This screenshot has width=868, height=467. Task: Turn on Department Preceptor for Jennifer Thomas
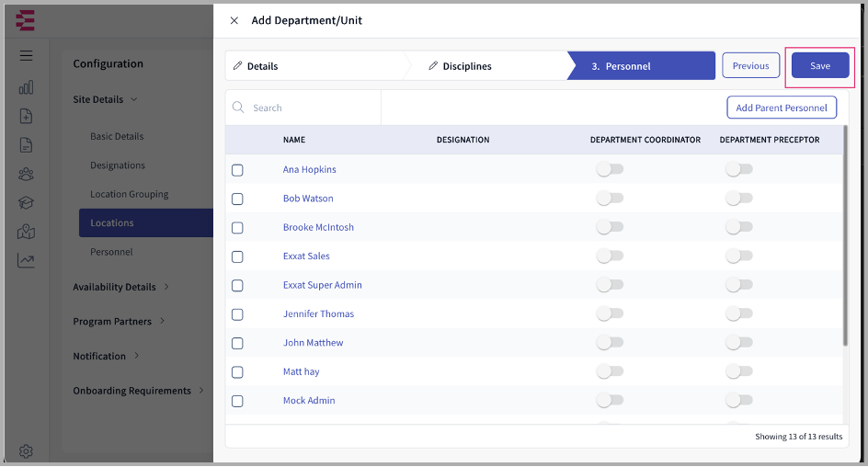coord(738,314)
